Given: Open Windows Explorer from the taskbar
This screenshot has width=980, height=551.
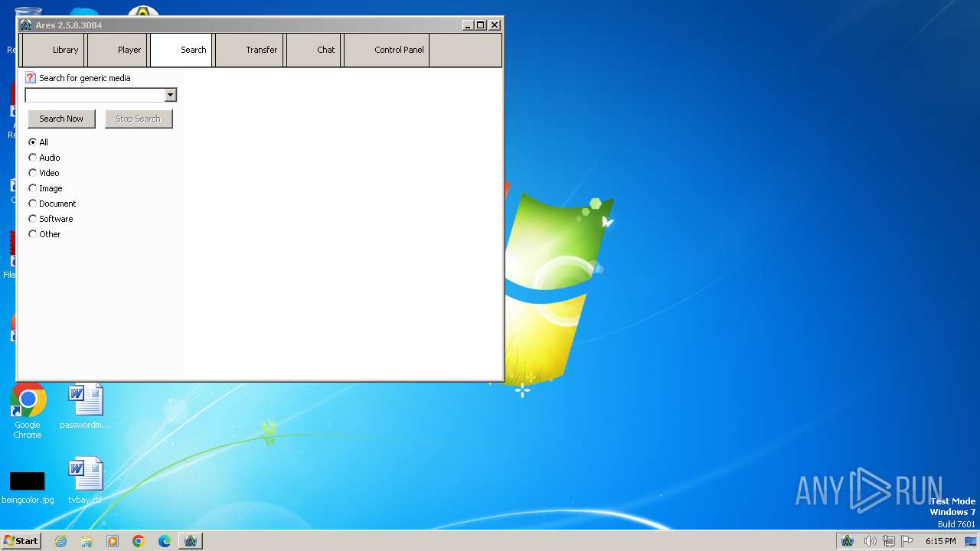Looking at the screenshot, I should [87, 541].
